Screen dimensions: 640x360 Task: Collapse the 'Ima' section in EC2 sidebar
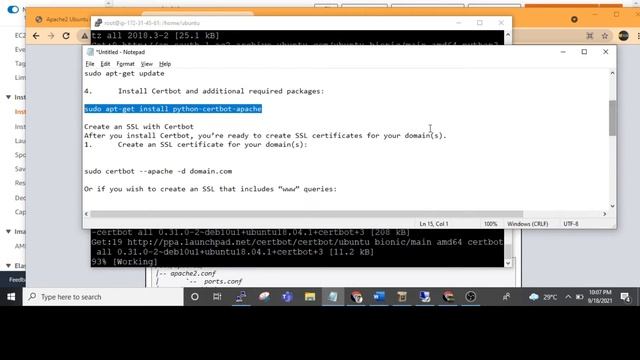(8, 231)
